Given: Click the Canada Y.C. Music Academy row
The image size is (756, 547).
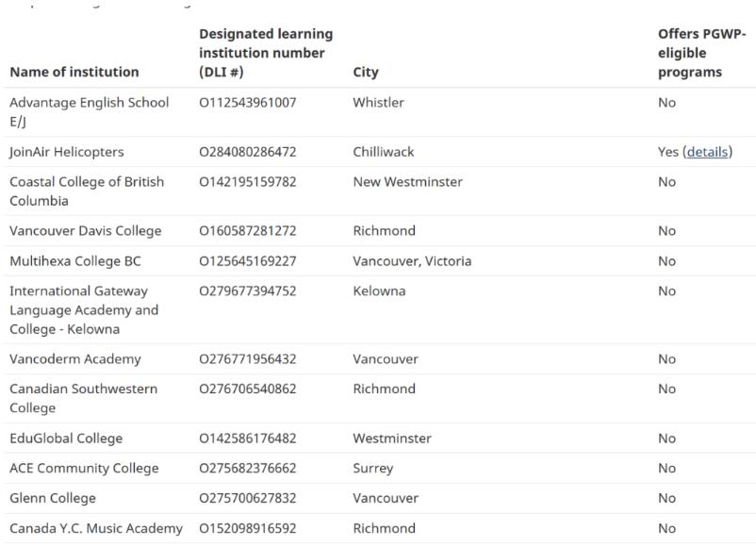Looking at the screenshot, I should 378,529.
